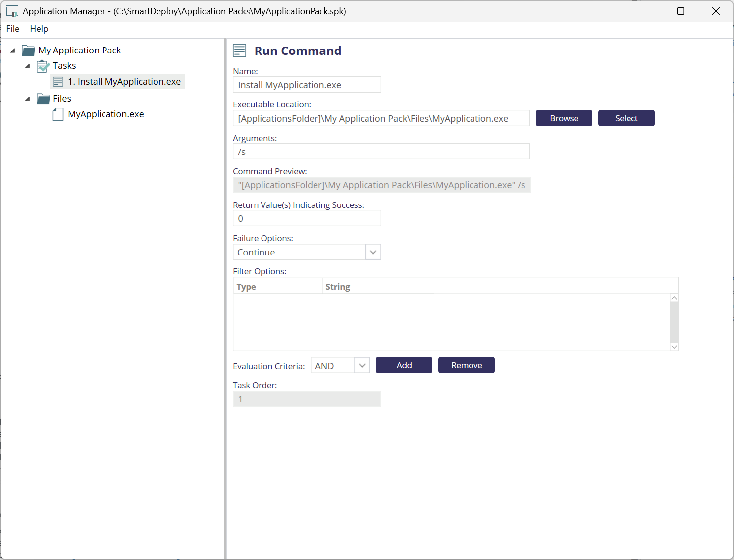Click the Install MyApplication.exe task list icon
This screenshot has height=560, width=734.
[x=58, y=82]
